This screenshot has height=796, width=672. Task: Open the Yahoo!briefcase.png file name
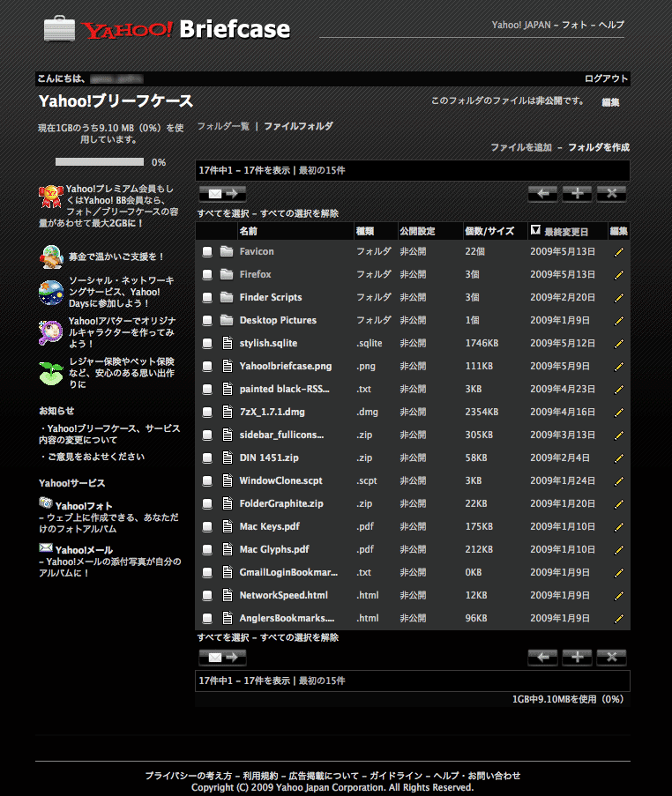click(x=286, y=366)
